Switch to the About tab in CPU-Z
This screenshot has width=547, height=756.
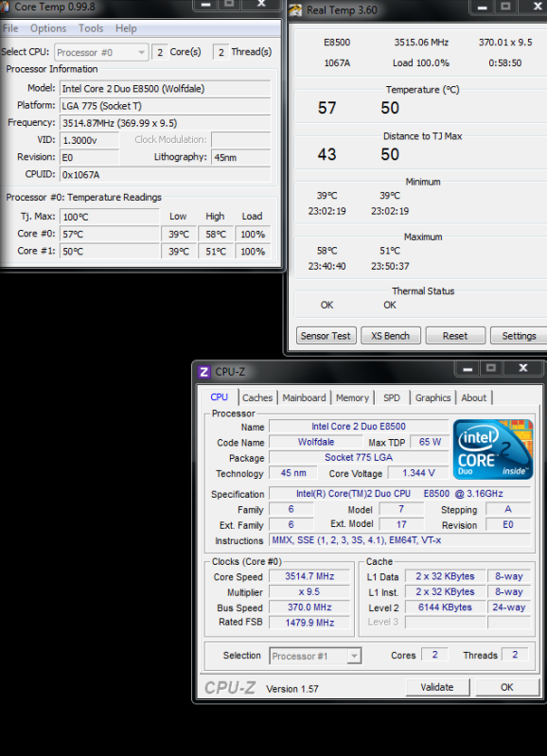474,397
